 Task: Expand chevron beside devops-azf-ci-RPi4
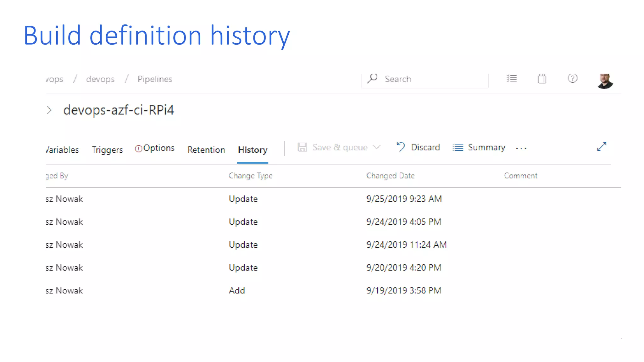(49, 110)
